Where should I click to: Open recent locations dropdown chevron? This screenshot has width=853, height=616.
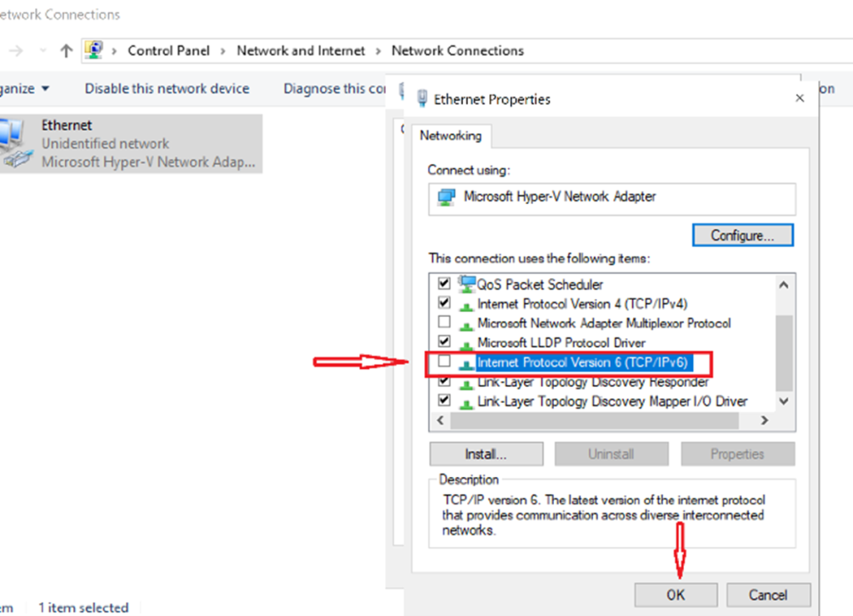[43, 51]
